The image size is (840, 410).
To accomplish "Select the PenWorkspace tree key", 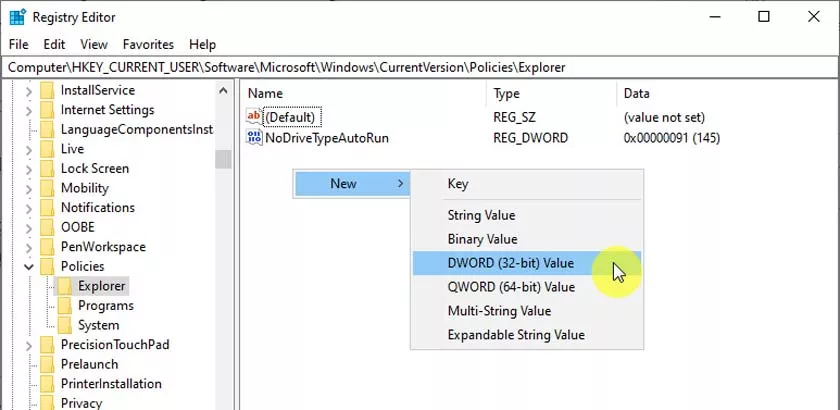I will [x=103, y=247].
